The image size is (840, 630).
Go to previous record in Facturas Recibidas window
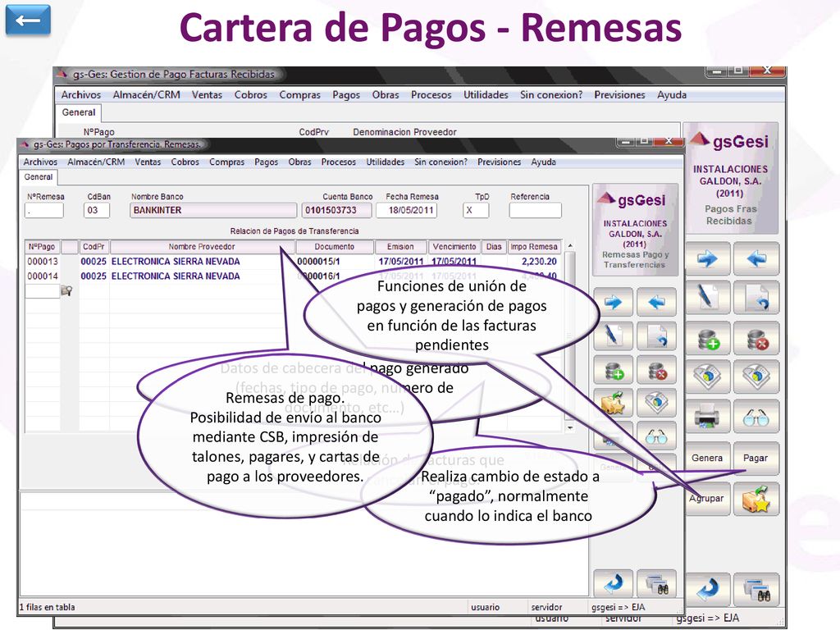(756, 259)
